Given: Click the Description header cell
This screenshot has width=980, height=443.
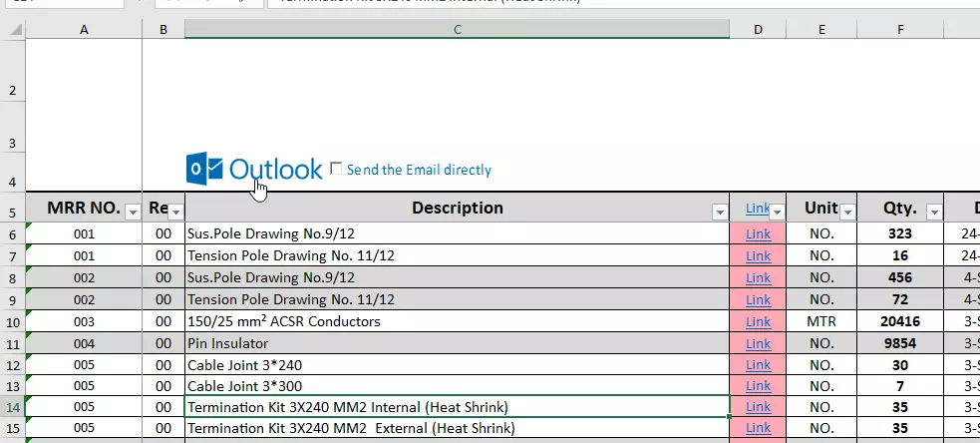Looking at the screenshot, I should click(x=457, y=208).
